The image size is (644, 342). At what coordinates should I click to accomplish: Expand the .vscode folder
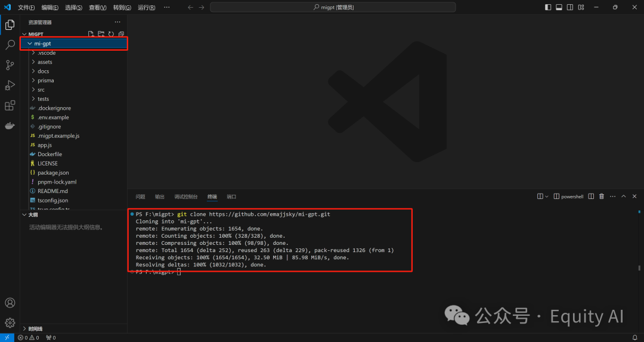33,53
